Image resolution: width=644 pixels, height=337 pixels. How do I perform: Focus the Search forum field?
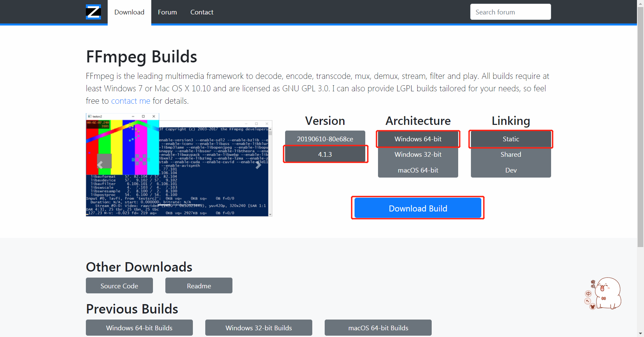pyautogui.click(x=511, y=12)
